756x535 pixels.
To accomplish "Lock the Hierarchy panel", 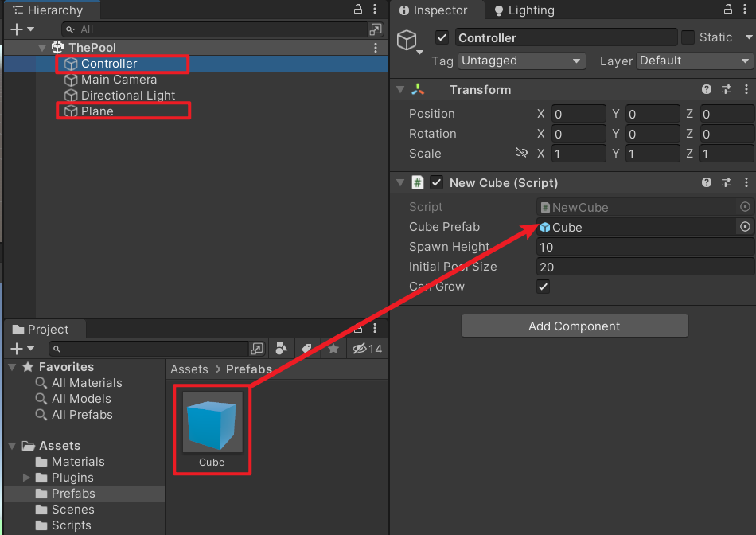I will 358,9.
